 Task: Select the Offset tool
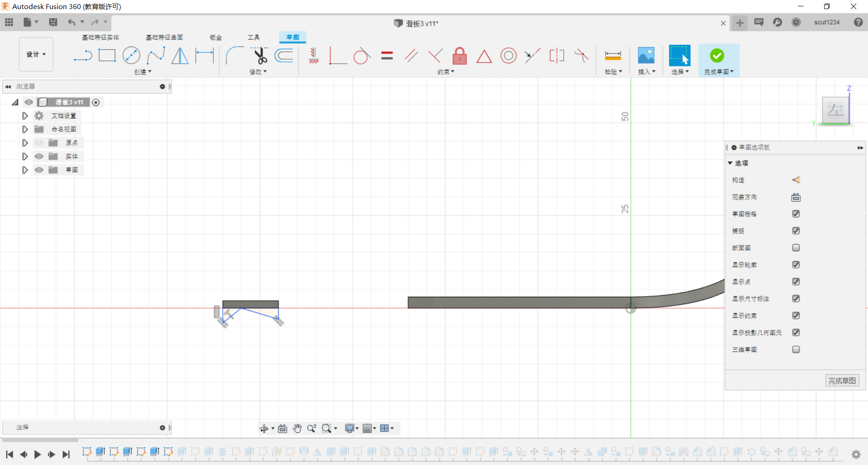click(x=284, y=56)
